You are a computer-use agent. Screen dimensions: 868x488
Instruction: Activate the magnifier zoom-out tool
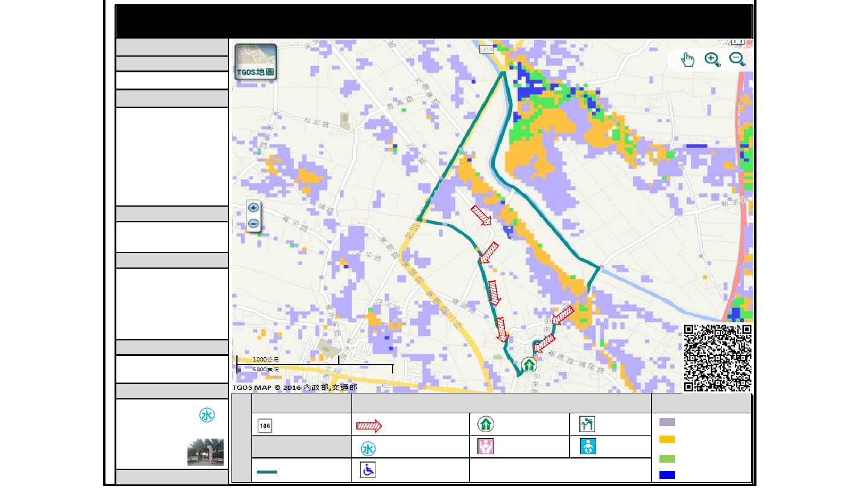click(x=737, y=59)
